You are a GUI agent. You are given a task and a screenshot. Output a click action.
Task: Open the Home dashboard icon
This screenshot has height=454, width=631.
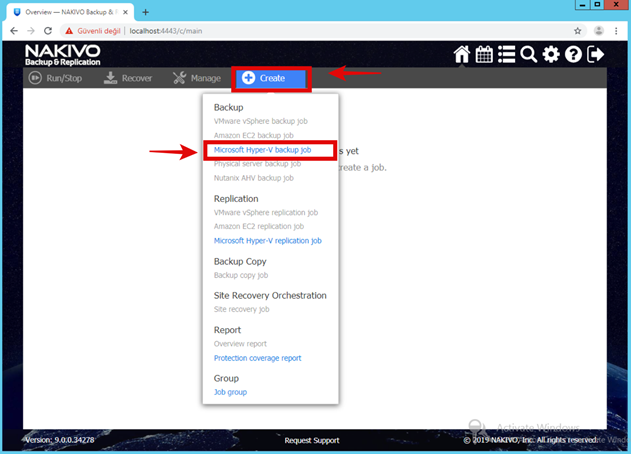[462, 54]
